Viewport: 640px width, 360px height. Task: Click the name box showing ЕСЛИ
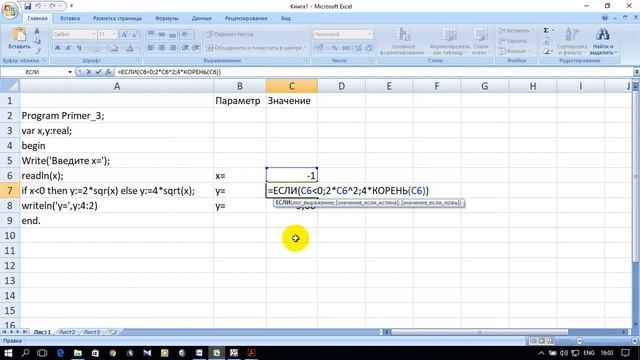point(33,72)
